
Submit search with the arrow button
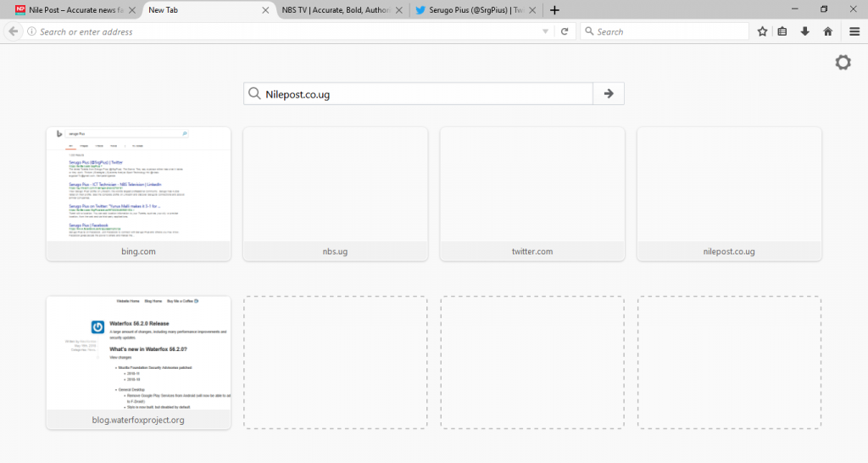coord(609,93)
